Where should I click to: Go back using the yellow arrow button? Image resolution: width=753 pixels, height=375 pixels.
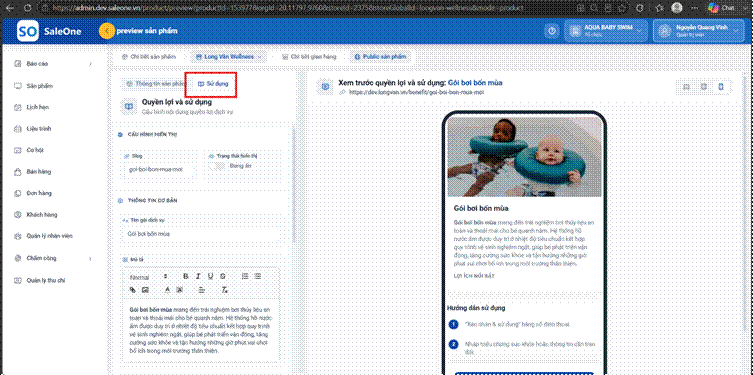(107, 31)
